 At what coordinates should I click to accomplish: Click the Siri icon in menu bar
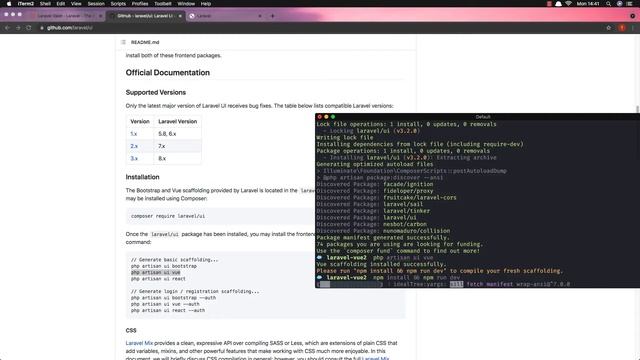click(x=619, y=4)
